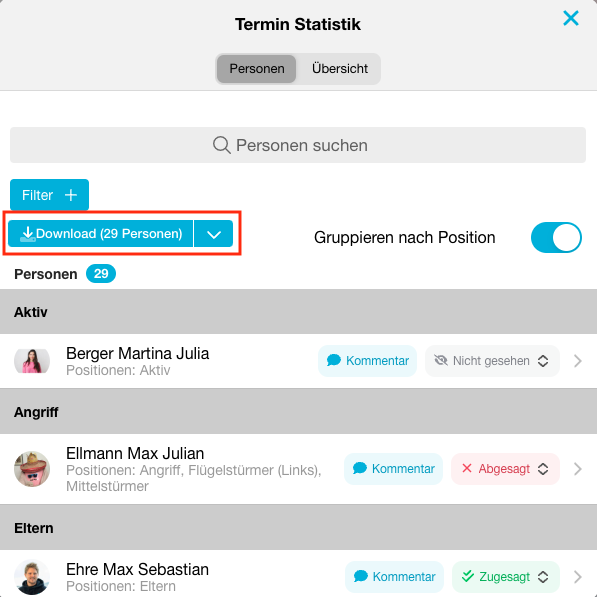Screen dimensions: 597x597
Task: Open Kommentar for Berger Martina Julia
Action: coord(367,361)
